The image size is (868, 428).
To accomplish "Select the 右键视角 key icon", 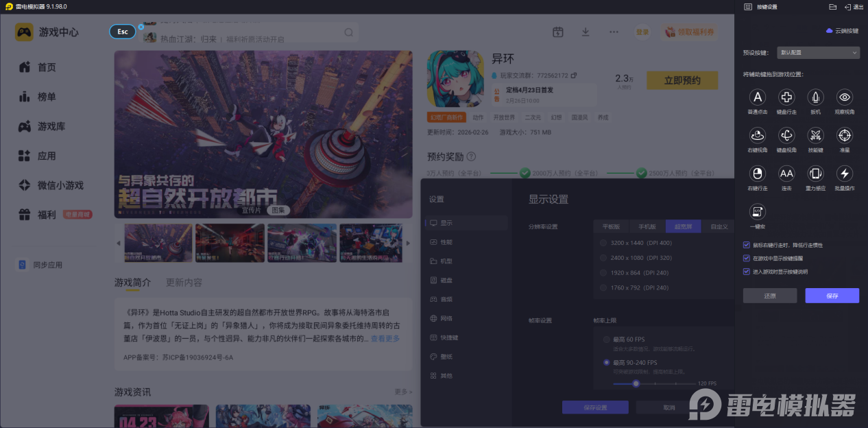I will [758, 135].
